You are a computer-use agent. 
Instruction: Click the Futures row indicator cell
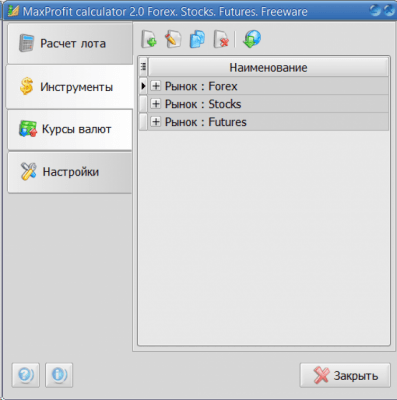[x=143, y=122]
